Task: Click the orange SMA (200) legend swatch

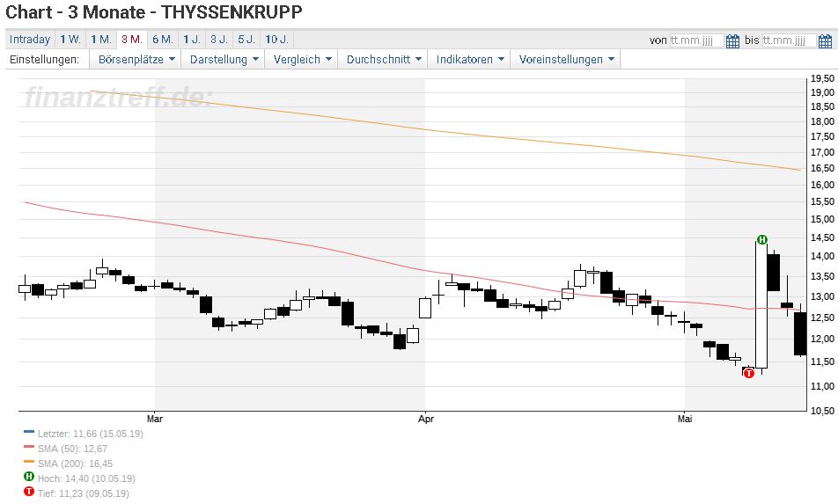Action: [29, 462]
